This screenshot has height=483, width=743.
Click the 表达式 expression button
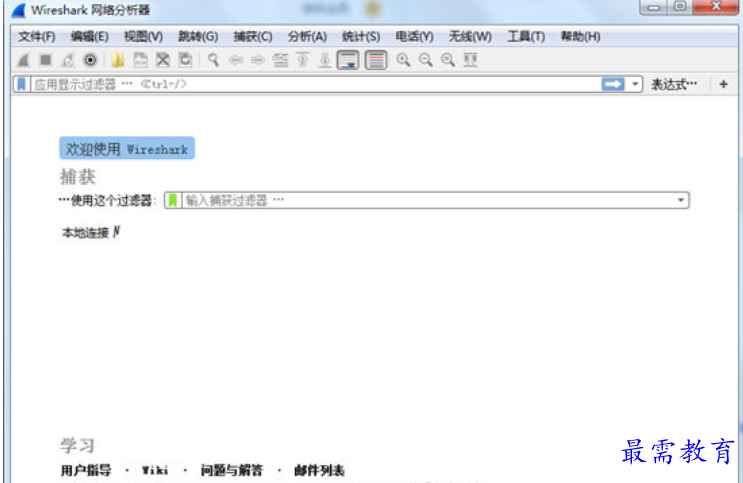tap(674, 84)
